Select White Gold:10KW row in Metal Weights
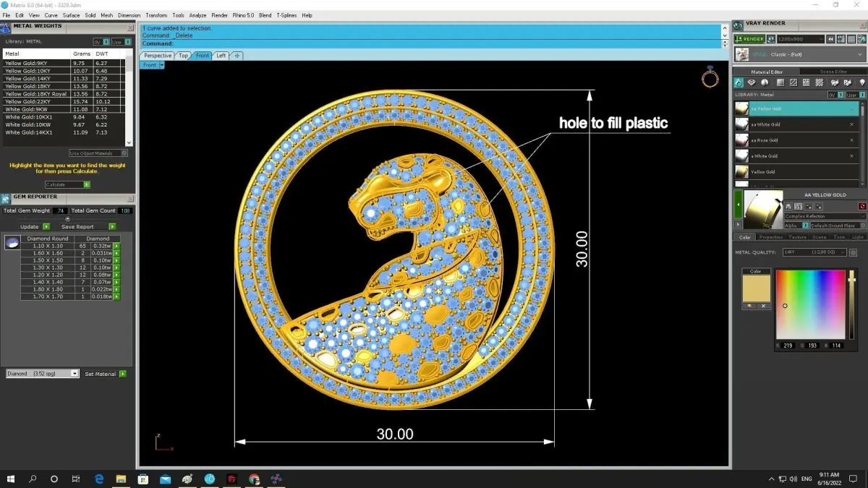The width and height of the screenshot is (868, 488). [x=64, y=125]
